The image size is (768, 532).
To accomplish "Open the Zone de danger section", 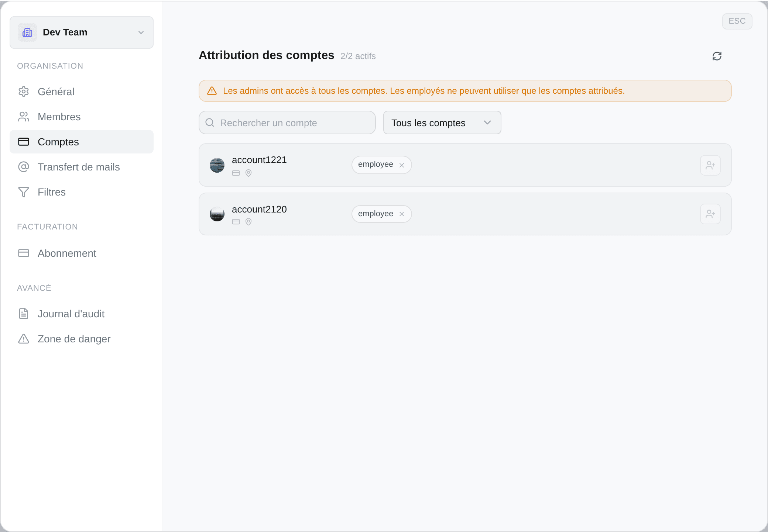I will [82, 339].
